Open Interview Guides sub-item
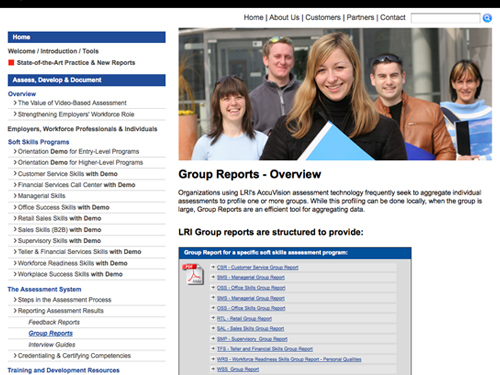Screen dimensions: 500x375 point(52,344)
